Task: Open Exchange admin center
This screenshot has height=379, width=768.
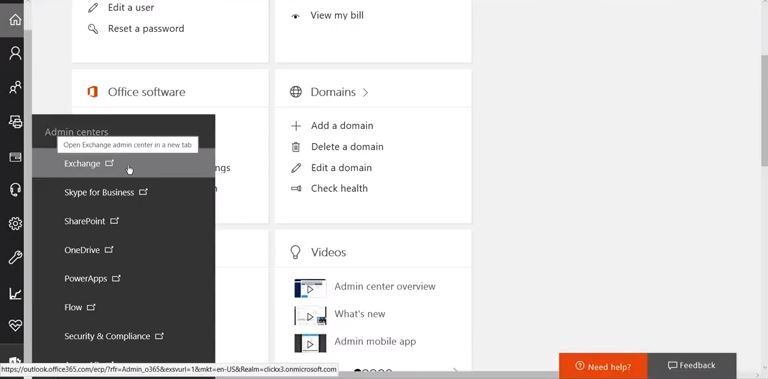Action: tap(123, 163)
